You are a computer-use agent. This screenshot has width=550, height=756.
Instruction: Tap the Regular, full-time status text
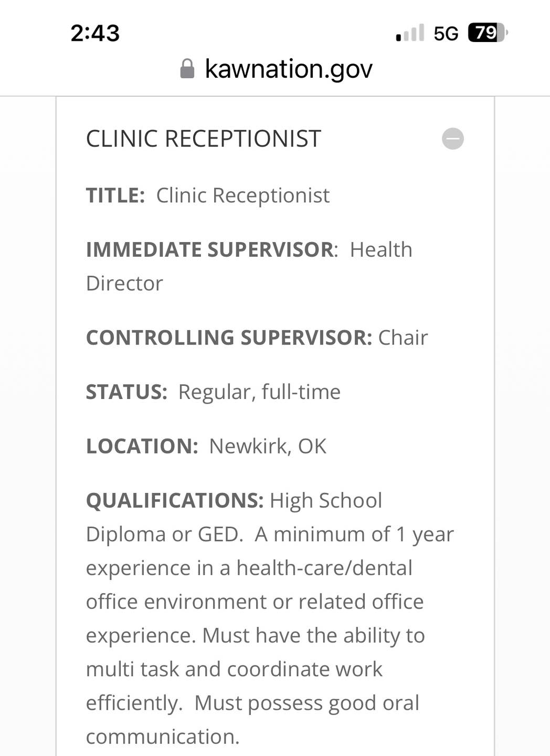(259, 392)
